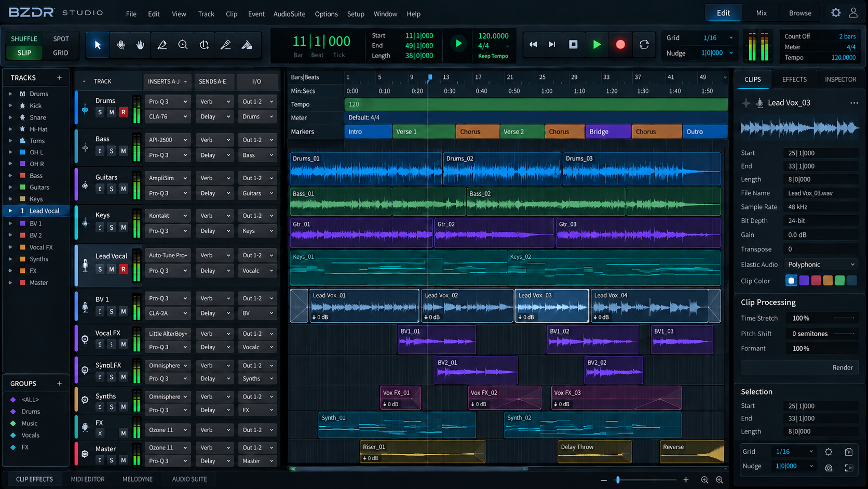Image resolution: width=868 pixels, height=489 pixels.
Task: Click the Stop transport button
Action: [573, 44]
